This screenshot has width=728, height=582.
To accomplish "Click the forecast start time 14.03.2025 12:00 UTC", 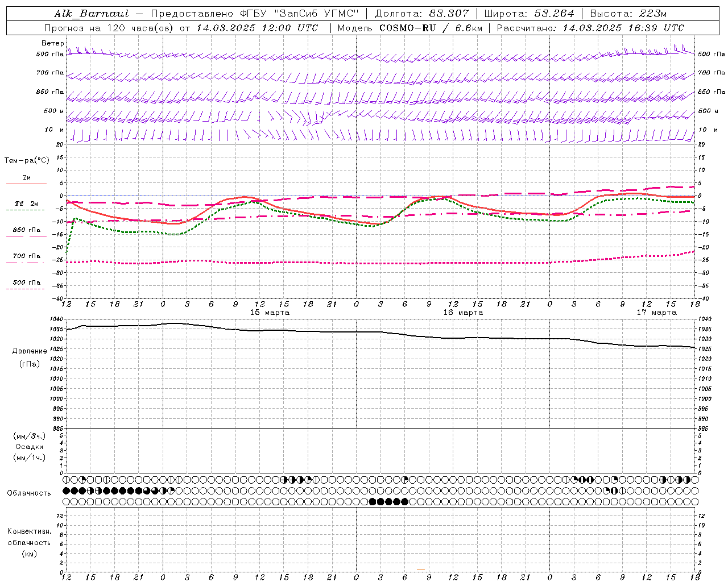I will pyautogui.click(x=257, y=28).
